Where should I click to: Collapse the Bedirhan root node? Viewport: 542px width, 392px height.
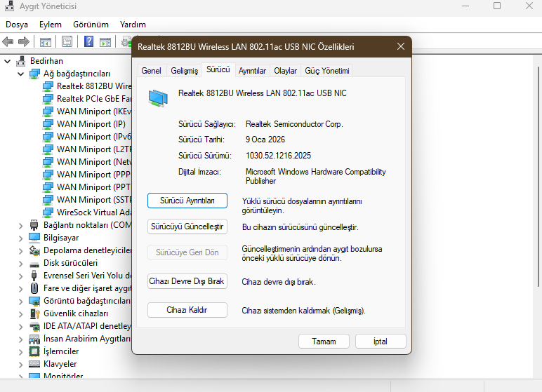coord(7,62)
